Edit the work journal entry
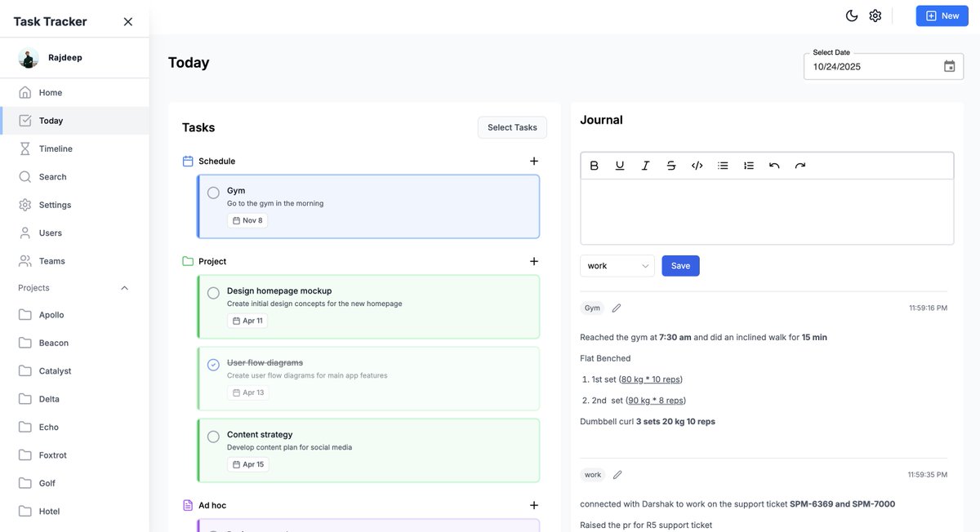980x532 pixels. coord(617,475)
